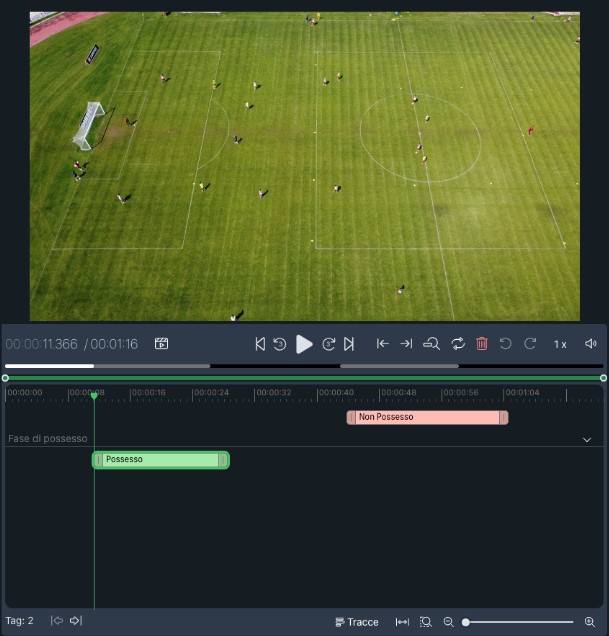Jump to the next tag
The image size is (609, 636).
[x=349, y=344]
